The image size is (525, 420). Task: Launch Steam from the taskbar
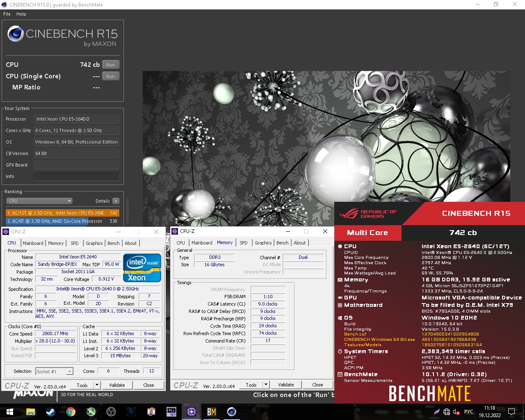[x=50, y=412]
